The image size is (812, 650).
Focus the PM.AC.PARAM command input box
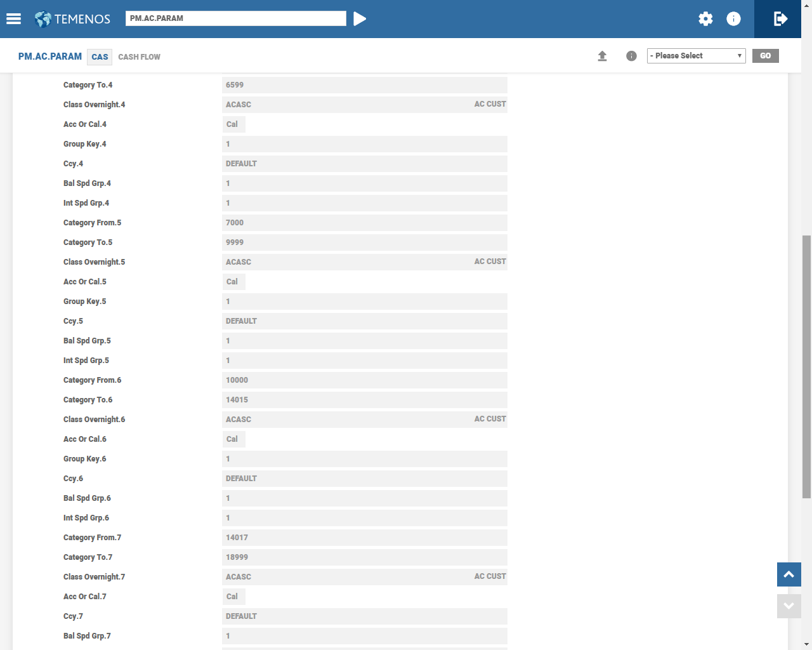click(x=235, y=18)
